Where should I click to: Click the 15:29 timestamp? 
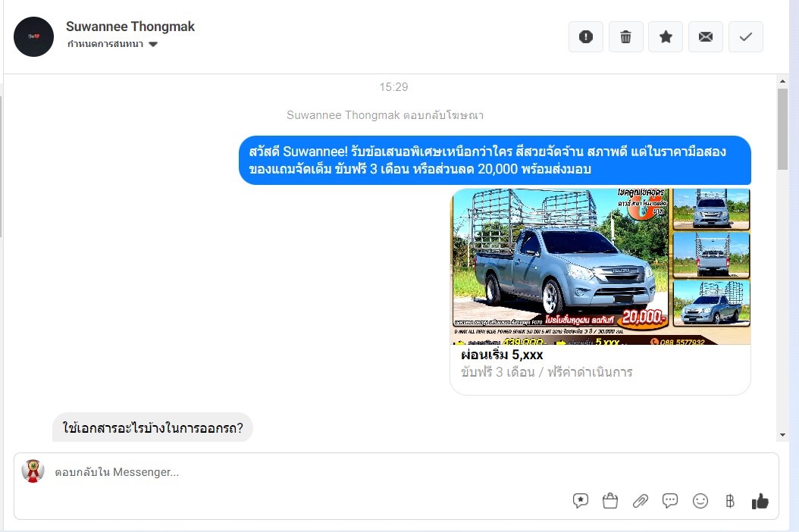[x=393, y=87]
